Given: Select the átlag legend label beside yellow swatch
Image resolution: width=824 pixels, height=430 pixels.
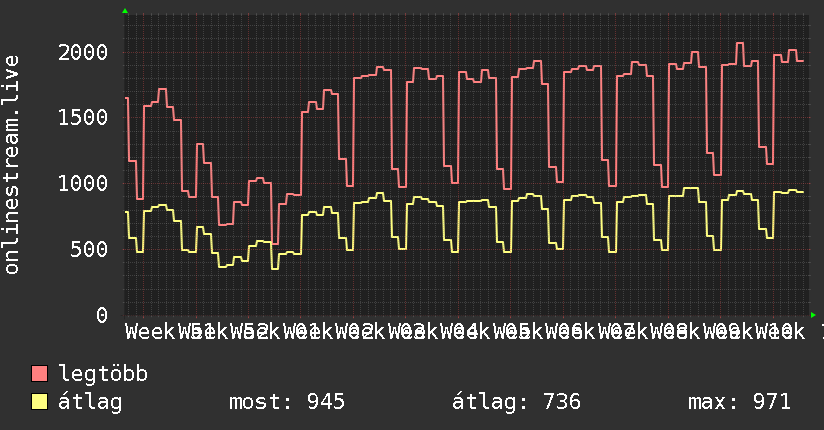Looking at the screenshot, I should coord(90,402).
